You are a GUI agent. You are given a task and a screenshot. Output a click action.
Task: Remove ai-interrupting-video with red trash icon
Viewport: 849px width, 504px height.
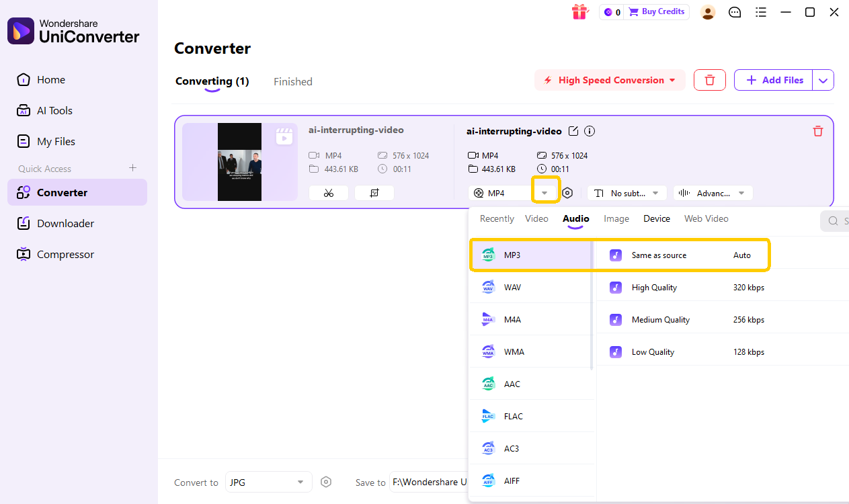tap(818, 131)
